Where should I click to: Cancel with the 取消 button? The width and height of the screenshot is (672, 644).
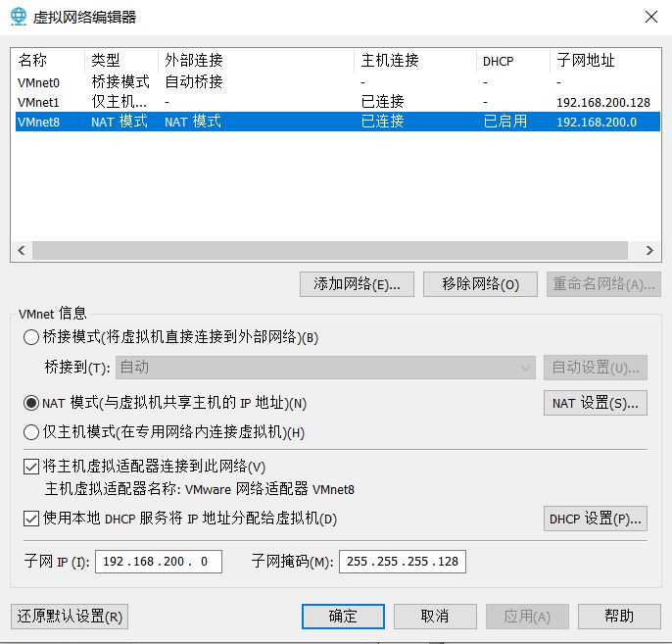(x=435, y=617)
